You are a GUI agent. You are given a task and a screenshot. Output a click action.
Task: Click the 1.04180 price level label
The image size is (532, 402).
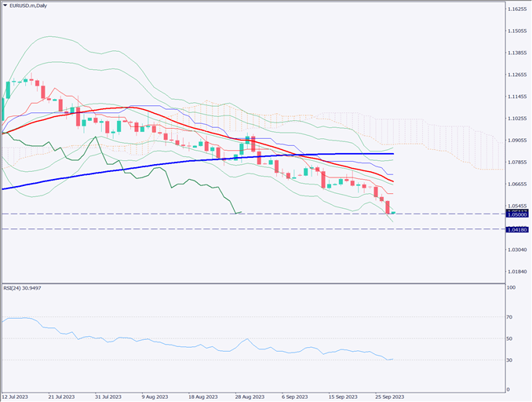517,228
